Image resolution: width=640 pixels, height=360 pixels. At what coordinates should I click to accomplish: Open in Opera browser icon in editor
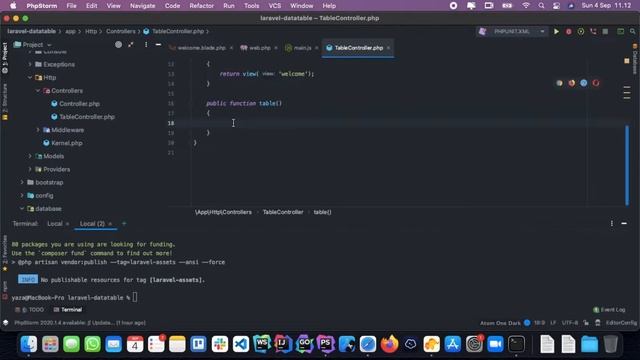(596, 83)
